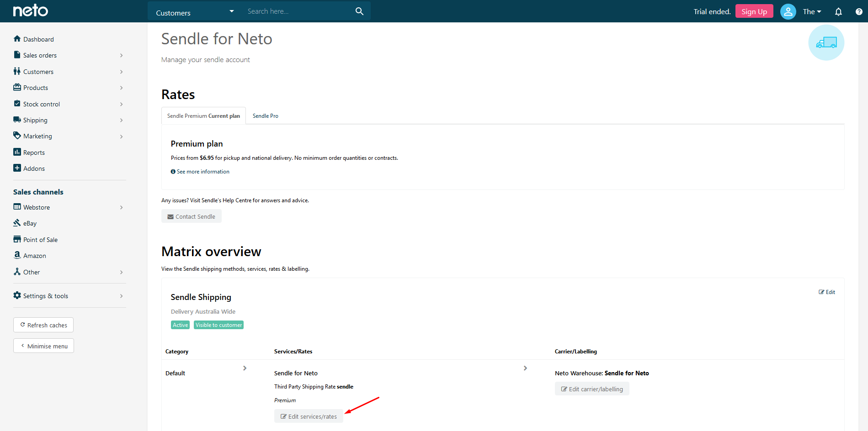The width and height of the screenshot is (868, 431).
Task: Expand the Sales orders submenu chevron
Action: (x=121, y=55)
